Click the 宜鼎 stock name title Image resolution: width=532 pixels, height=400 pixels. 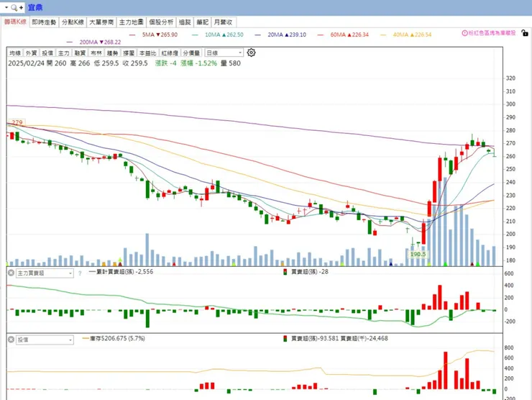point(35,7)
